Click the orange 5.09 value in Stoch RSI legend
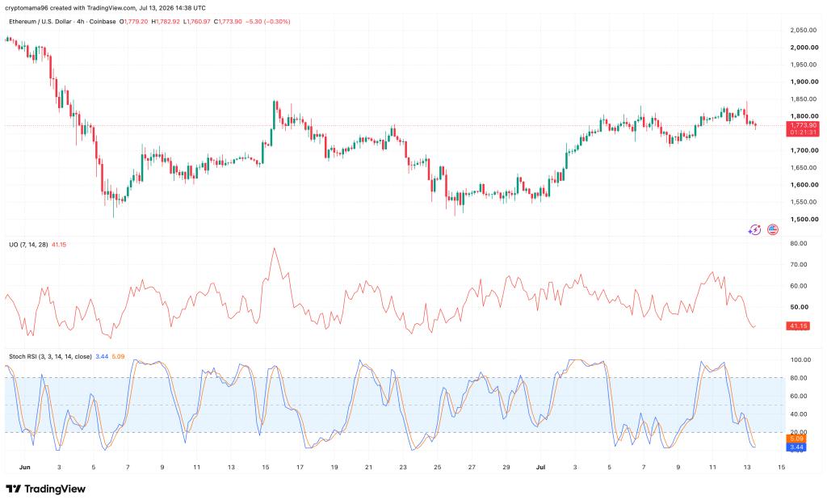 [118, 357]
